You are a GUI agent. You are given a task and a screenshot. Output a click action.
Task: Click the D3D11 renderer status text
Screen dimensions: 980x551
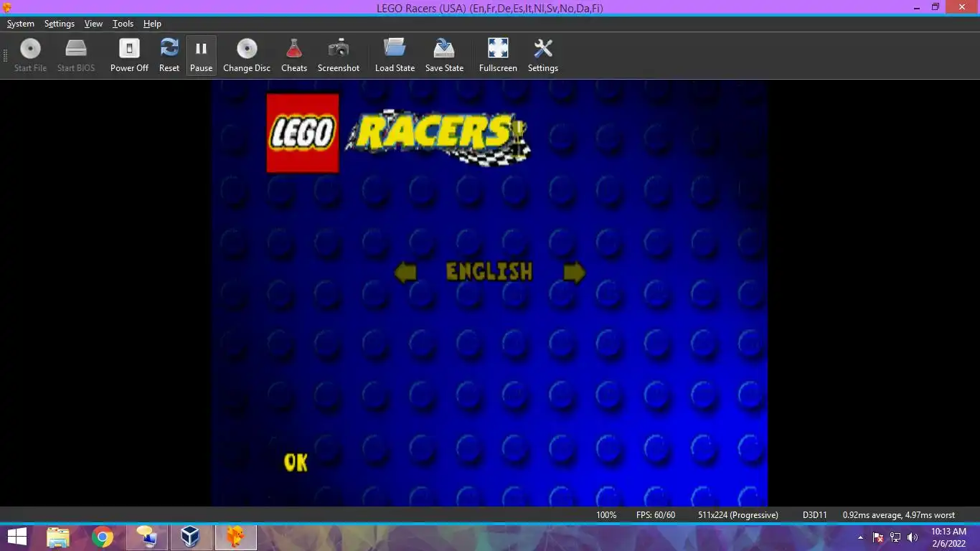tap(815, 515)
